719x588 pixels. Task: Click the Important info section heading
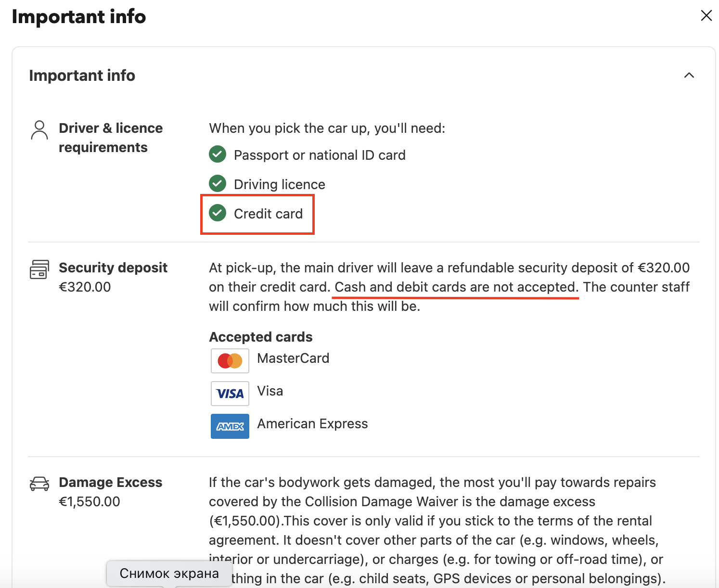pyautogui.click(x=82, y=76)
